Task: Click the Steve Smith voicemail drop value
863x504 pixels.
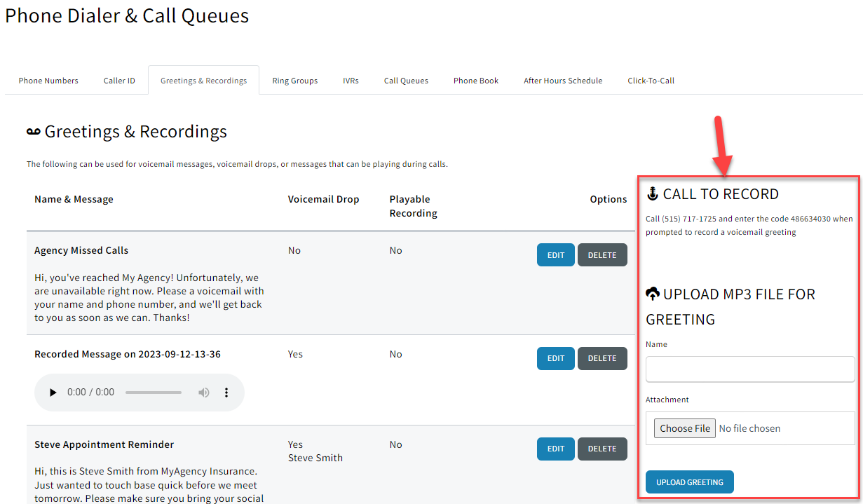Action: click(x=315, y=458)
